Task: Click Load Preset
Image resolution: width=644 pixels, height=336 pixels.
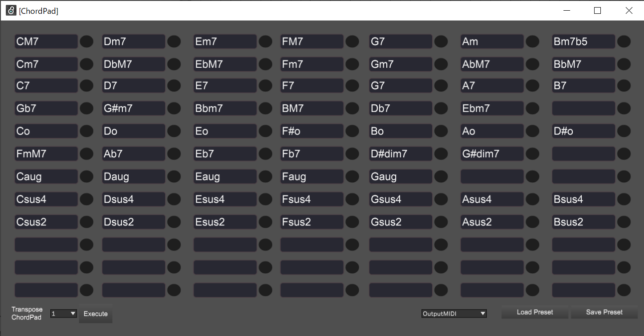Action: point(535,312)
